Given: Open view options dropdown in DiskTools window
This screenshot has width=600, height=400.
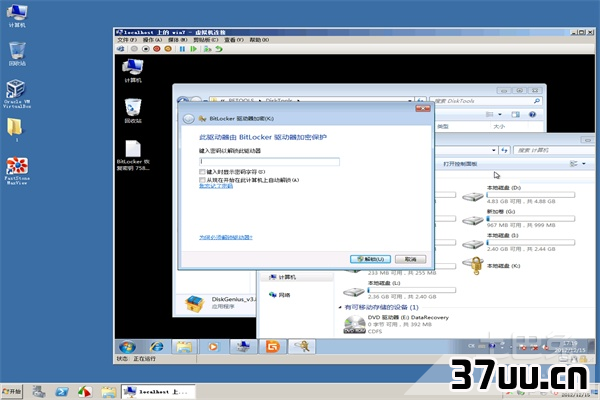Looking at the screenshot, I should tap(500, 114).
